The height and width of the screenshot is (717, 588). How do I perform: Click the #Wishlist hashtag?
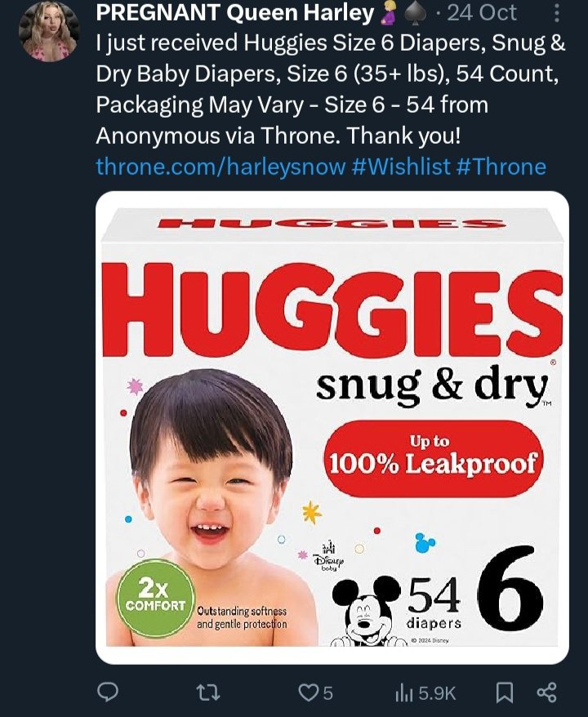tap(401, 167)
